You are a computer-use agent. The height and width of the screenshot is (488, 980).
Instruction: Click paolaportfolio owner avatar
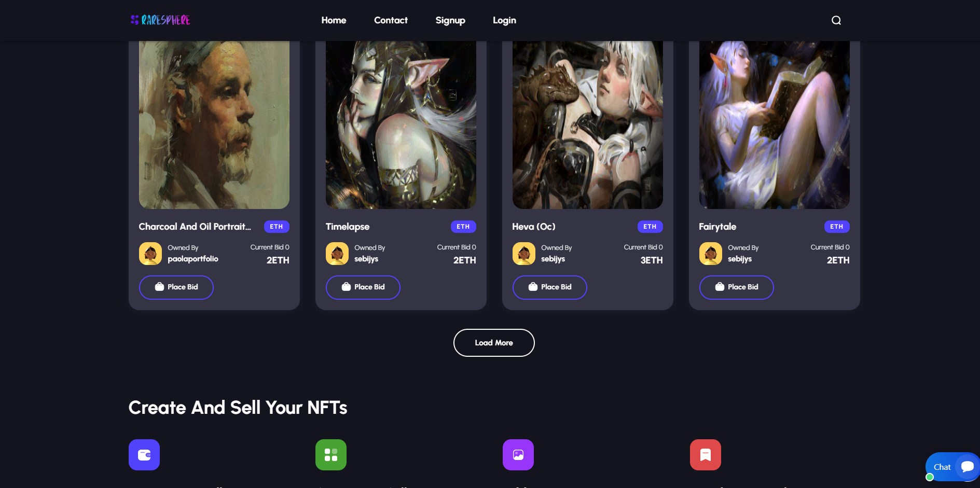(150, 254)
